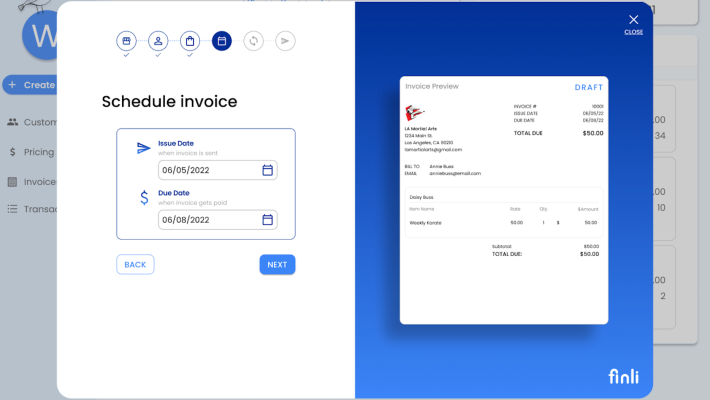Screen dimensions: 710x400
Task: Close the invoice dialog with X
Action: pos(633,20)
